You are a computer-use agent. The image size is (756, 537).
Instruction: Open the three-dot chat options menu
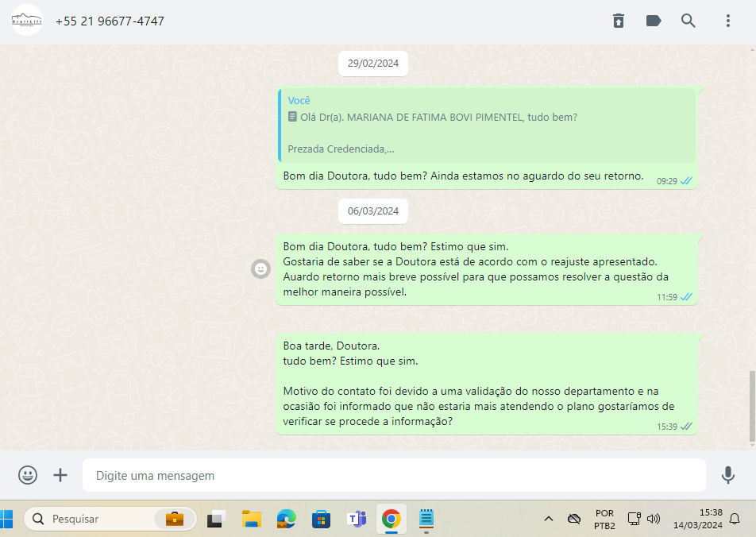[727, 21]
